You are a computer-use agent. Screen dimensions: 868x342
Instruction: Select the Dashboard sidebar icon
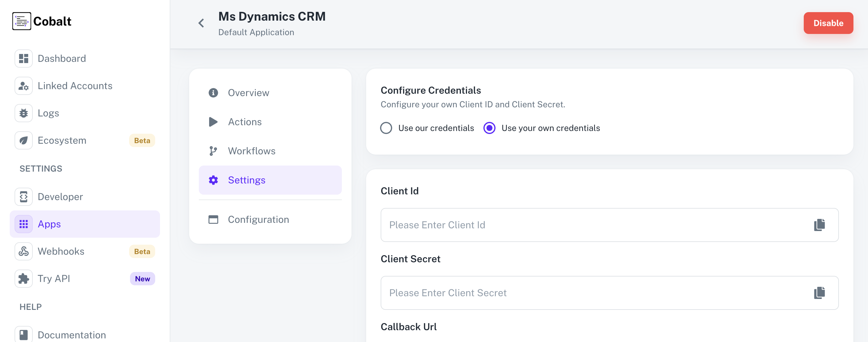[23, 58]
